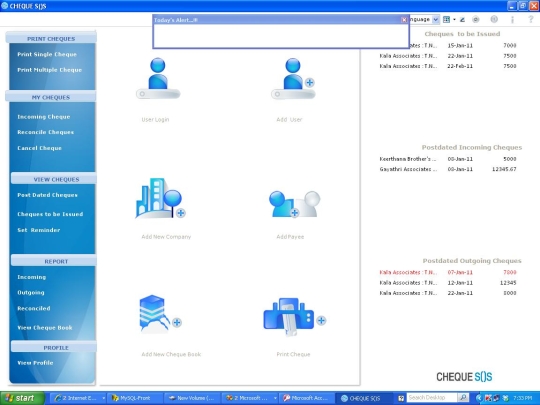Click the VIEW CHEQUES section header

point(54,179)
